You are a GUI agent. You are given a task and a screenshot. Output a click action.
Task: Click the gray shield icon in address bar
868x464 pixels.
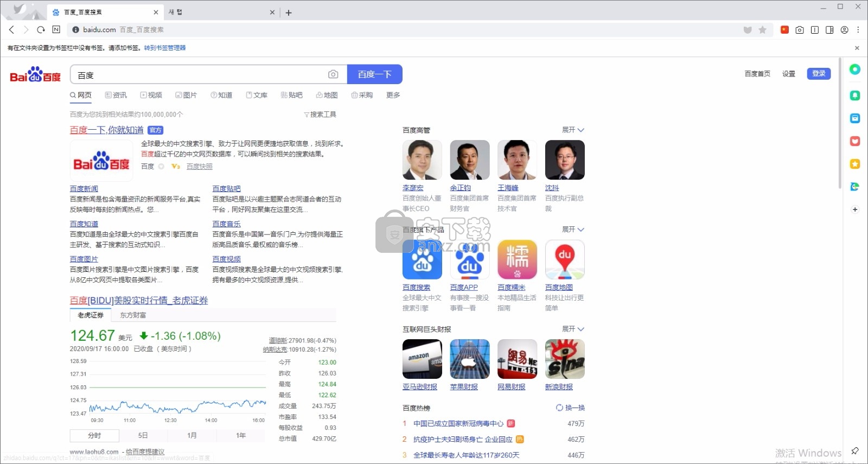(x=748, y=30)
